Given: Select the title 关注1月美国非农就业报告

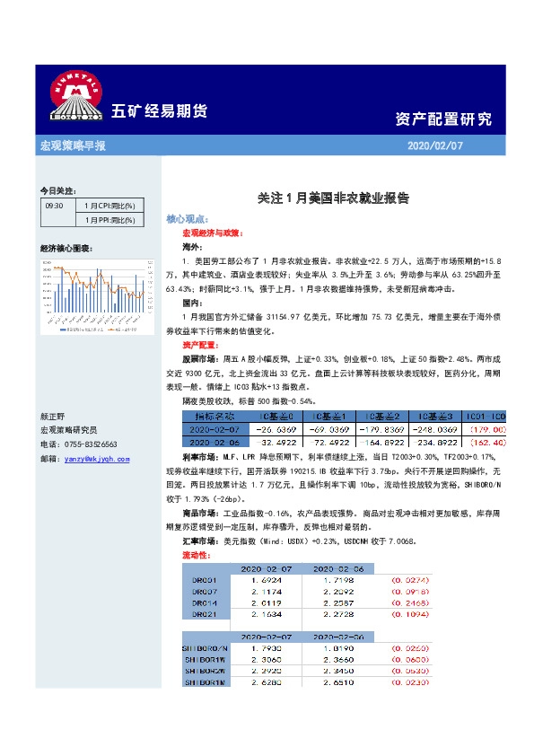Looking at the screenshot, I should [333, 198].
